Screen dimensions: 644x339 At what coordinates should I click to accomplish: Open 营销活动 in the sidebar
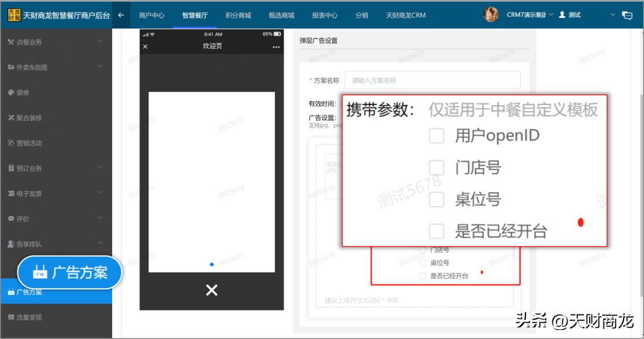pos(29,143)
